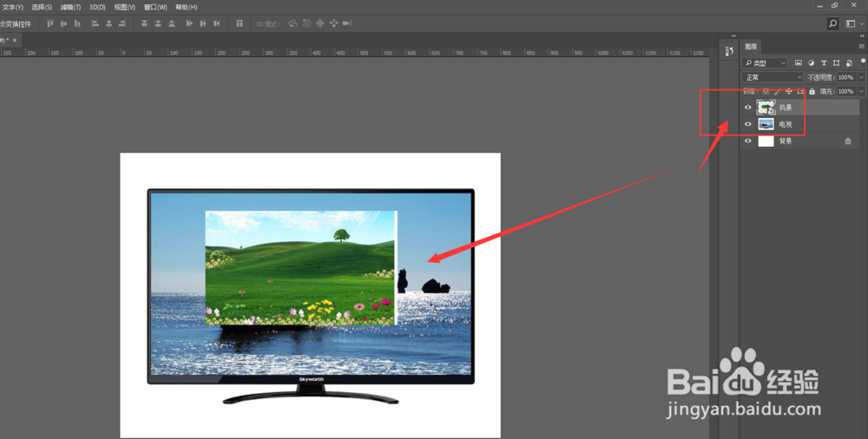Close the open document tab
868x439 pixels.
[15, 41]
